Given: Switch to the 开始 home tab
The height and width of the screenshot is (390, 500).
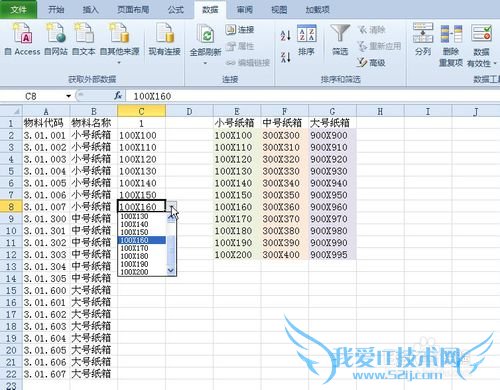Looking at the screenshot, I should point(56,9).
